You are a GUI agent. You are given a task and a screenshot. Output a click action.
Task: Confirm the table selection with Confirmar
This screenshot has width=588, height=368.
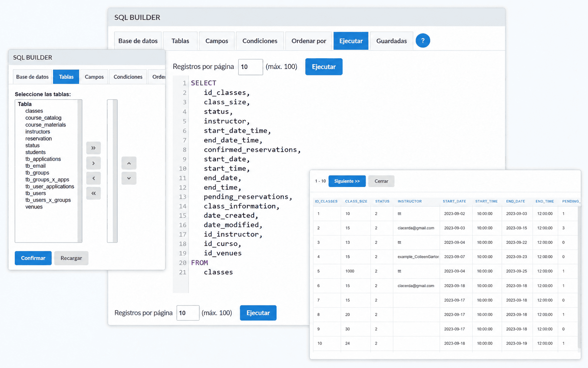point(33,258)
